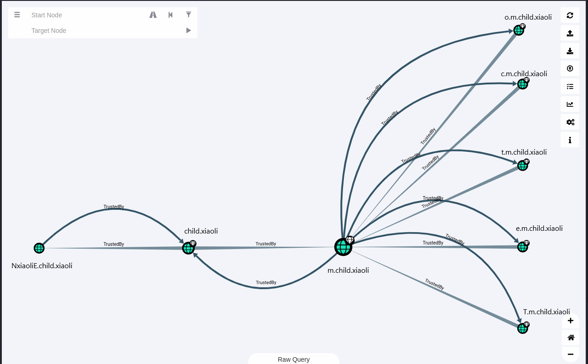This screenshot has width=588, height=364.
Task: Open the info about icon
Action: 570,140
